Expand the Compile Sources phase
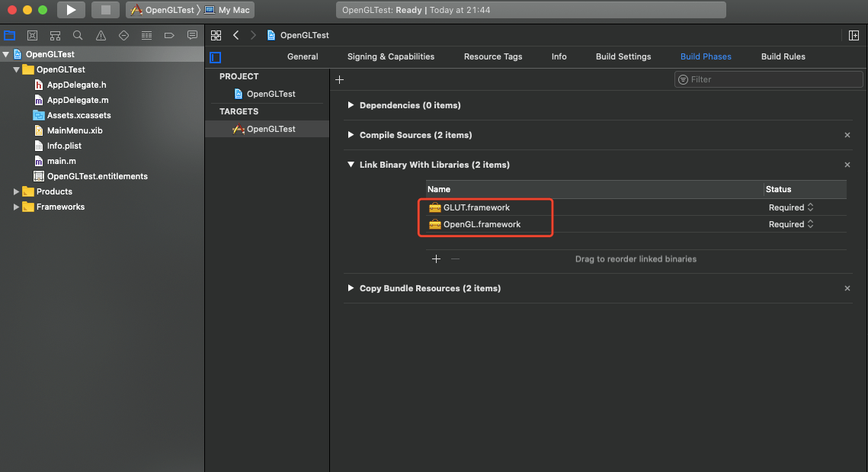This screenshot has width=868, height=472. coord(351,135)
